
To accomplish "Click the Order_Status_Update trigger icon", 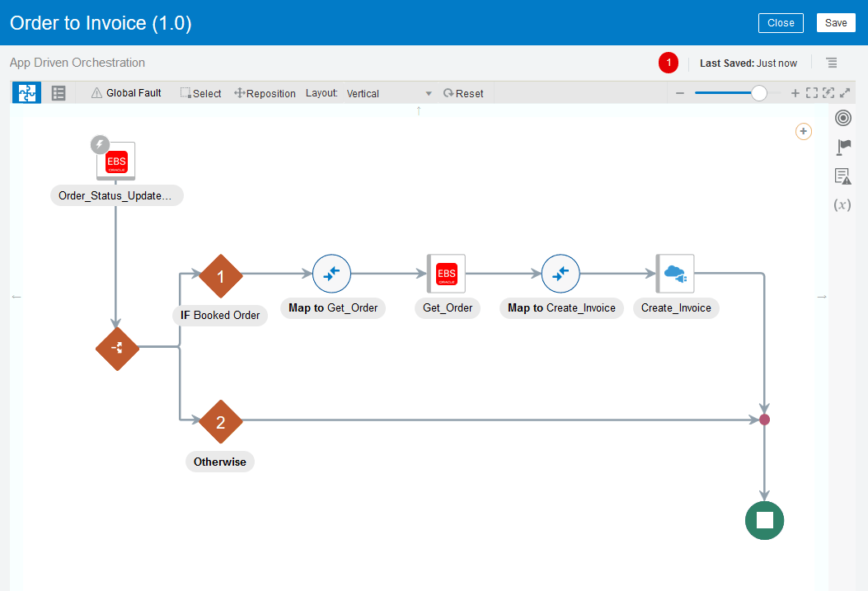I will coord(115,161).
